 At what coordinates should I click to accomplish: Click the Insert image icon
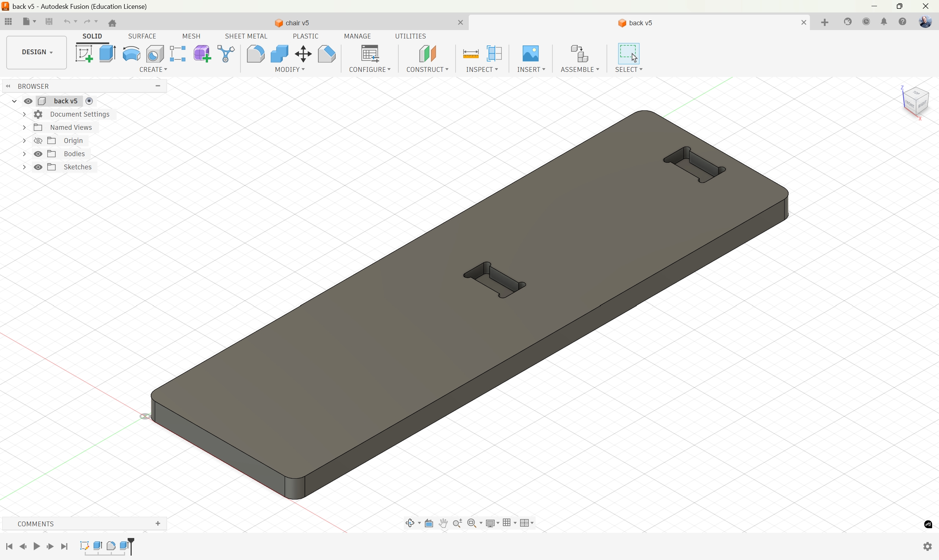pos(530,54)
